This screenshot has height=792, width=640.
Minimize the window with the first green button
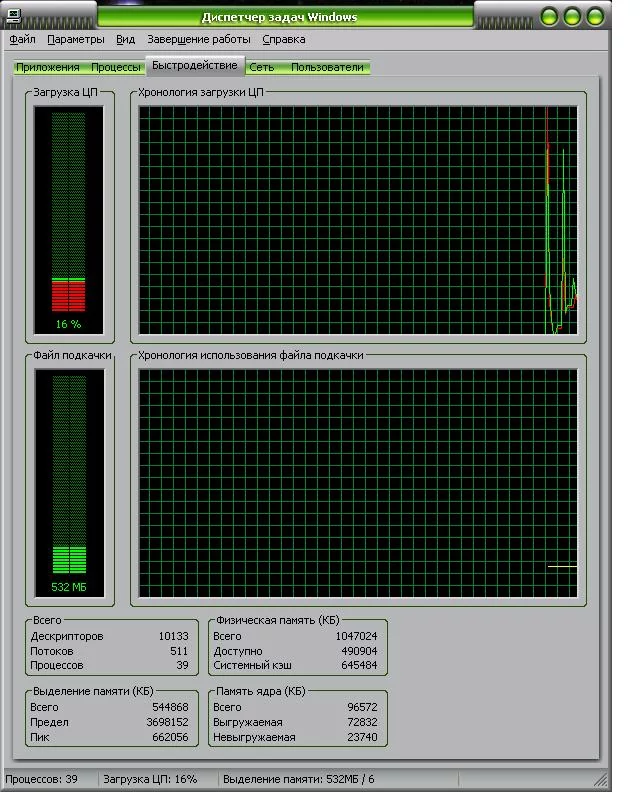pyautogui.click(x=550, y=17)
